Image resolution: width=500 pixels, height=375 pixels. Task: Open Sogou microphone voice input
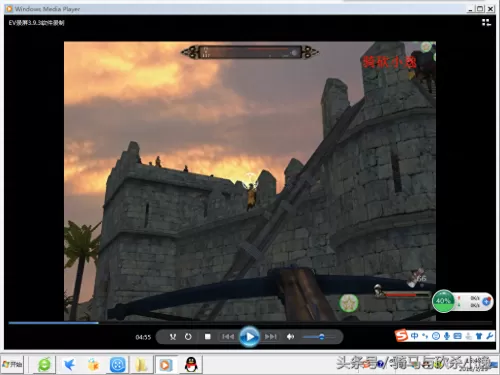tap(447, 336)
